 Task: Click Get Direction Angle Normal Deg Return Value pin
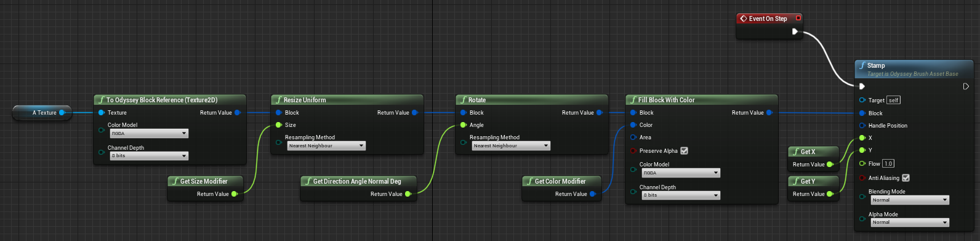click(x=408, y=194)
